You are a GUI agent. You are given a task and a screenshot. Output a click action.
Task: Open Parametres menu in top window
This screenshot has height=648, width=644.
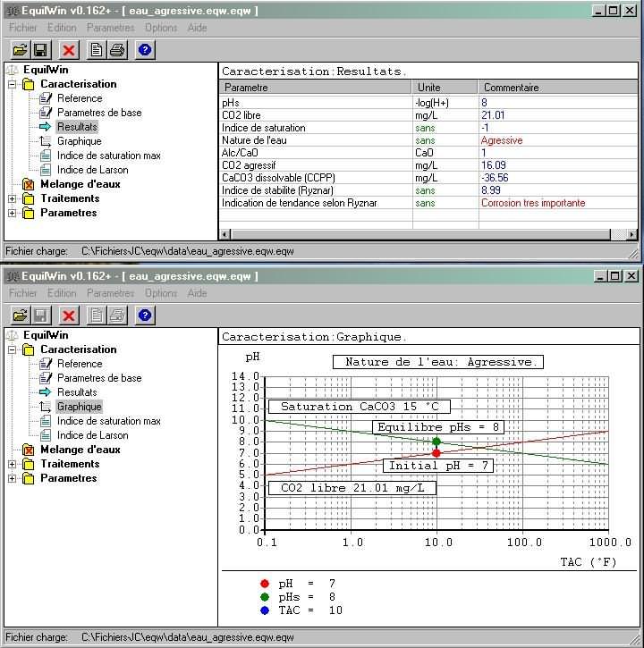110,28
